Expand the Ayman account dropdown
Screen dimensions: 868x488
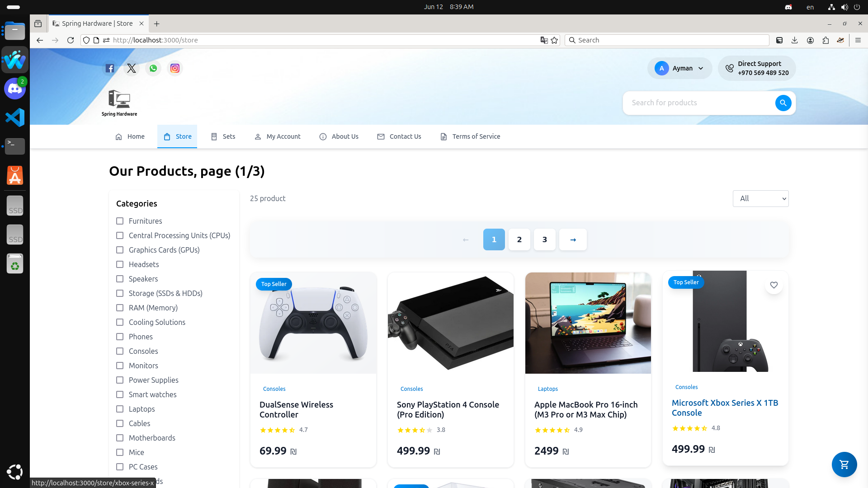click(679, 68)
